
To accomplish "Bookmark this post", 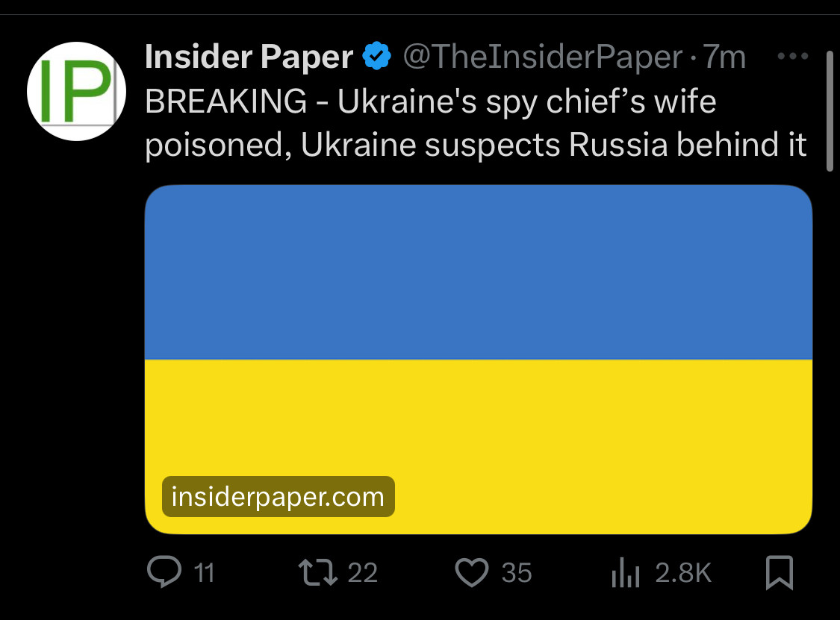I will coord(780,573).
